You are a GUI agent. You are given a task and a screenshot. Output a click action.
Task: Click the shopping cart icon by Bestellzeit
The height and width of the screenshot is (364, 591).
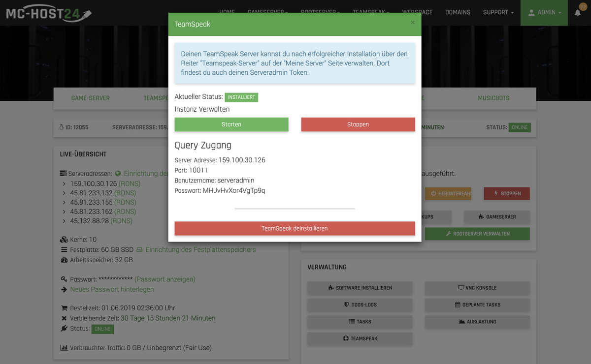click(x=64, y=308)
